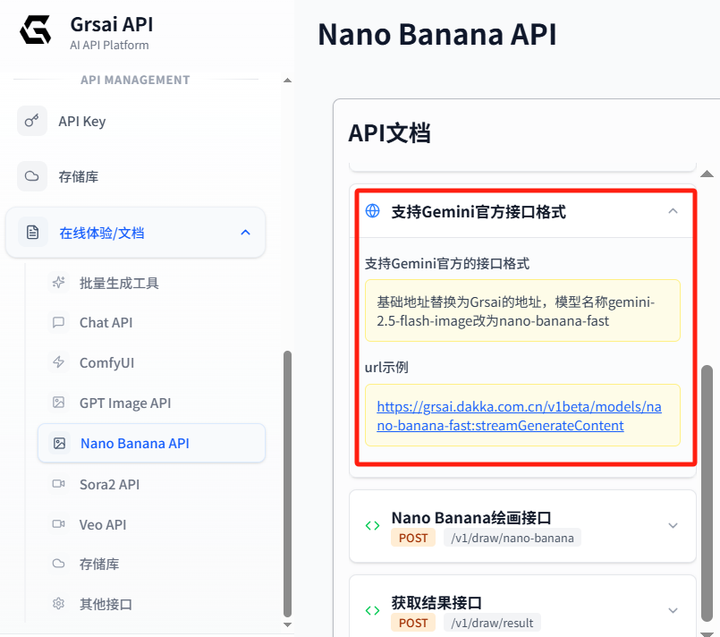Click the /v1/draw/nano-banana endpoint path
The image size is (720, 637).
512,538
